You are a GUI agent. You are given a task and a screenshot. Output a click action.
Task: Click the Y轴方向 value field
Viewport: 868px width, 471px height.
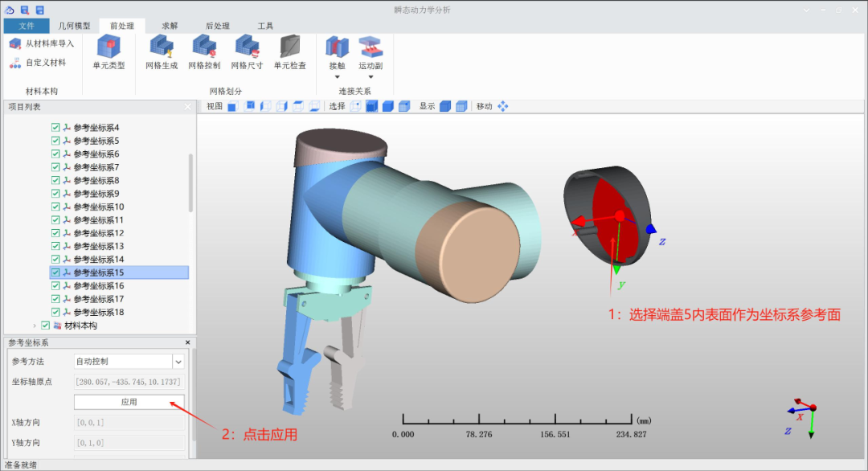pyautogui.click(x=129, y=443)
